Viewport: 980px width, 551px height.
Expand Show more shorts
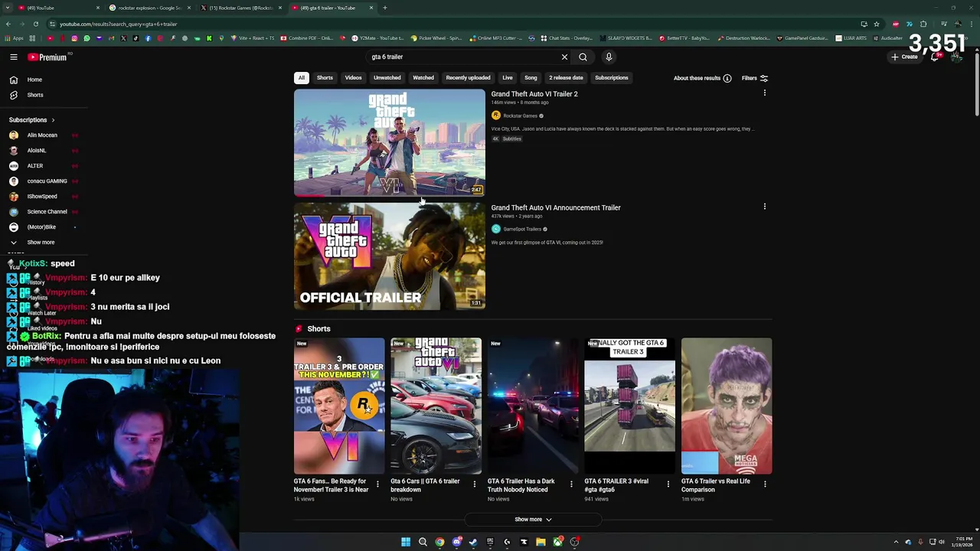tap(533, 520)
